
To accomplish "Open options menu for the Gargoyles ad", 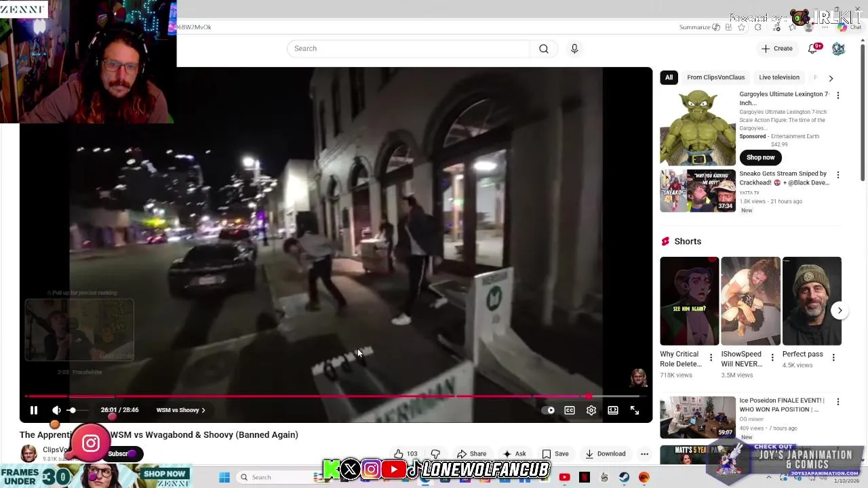I will 838,96.
